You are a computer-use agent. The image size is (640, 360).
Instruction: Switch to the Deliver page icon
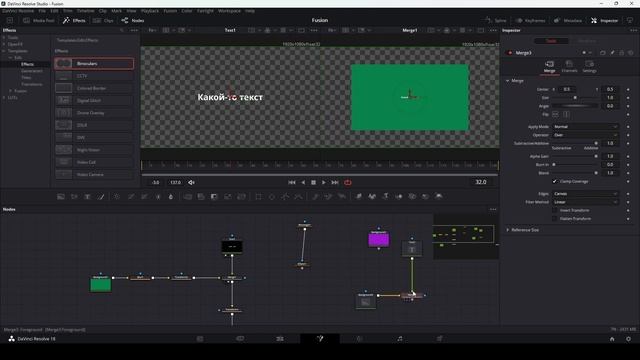point(440,339)
